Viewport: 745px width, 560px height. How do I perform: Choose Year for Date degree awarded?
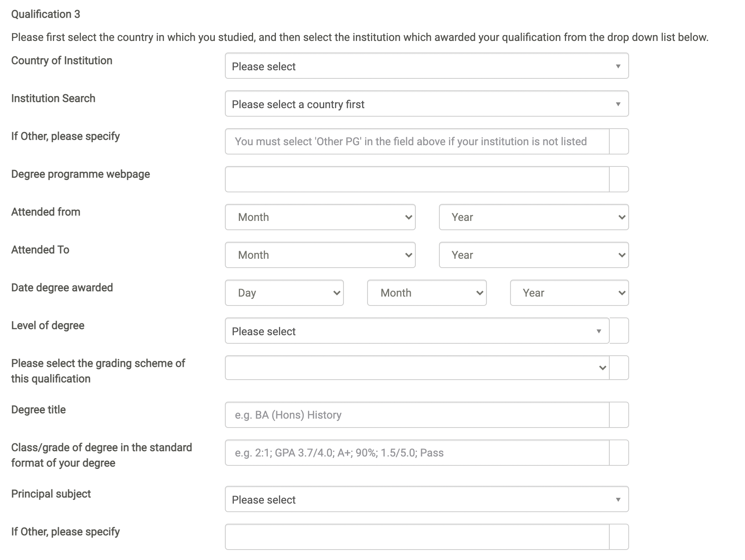[x=569, y=293]
